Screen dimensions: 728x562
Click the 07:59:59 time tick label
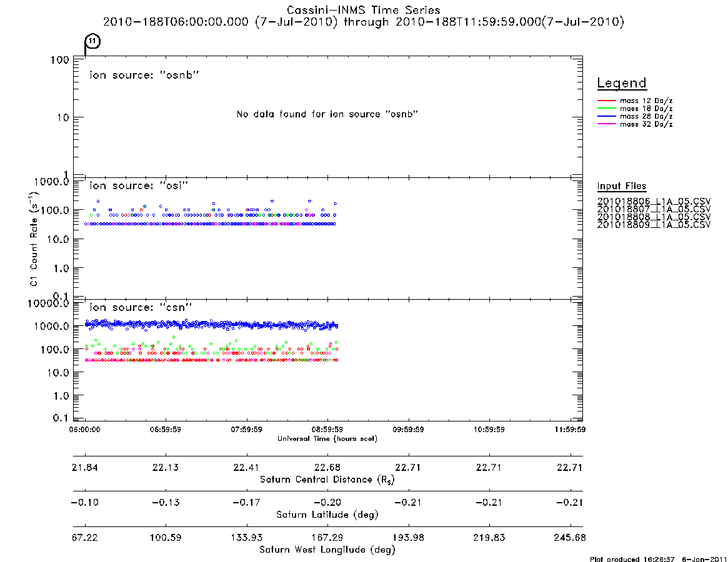247,430
